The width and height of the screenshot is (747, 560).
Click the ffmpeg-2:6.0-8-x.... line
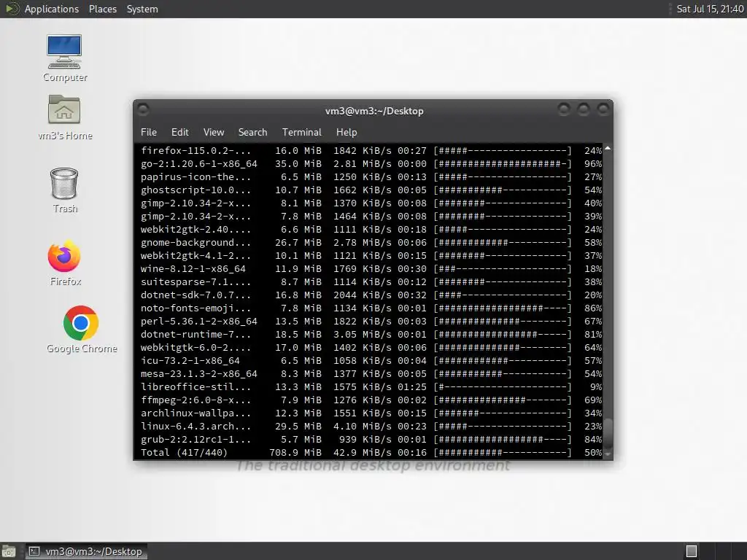tap(371, 400)
